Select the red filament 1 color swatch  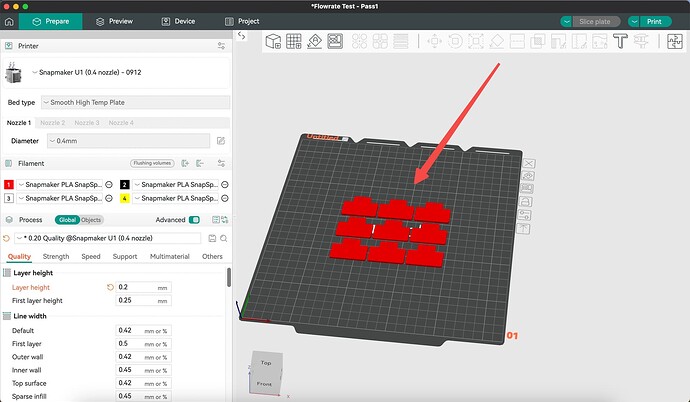point(10,185)
